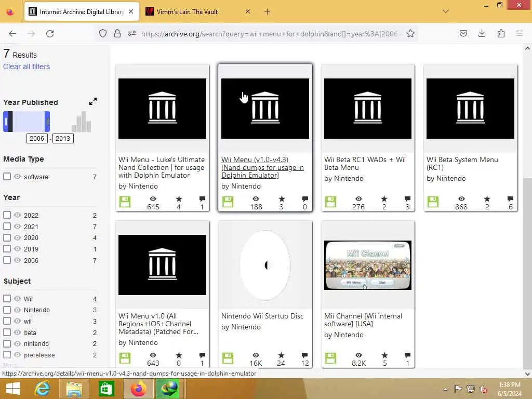
Task: Hide software media type with eye icon
Action: (x=17, y=177)
